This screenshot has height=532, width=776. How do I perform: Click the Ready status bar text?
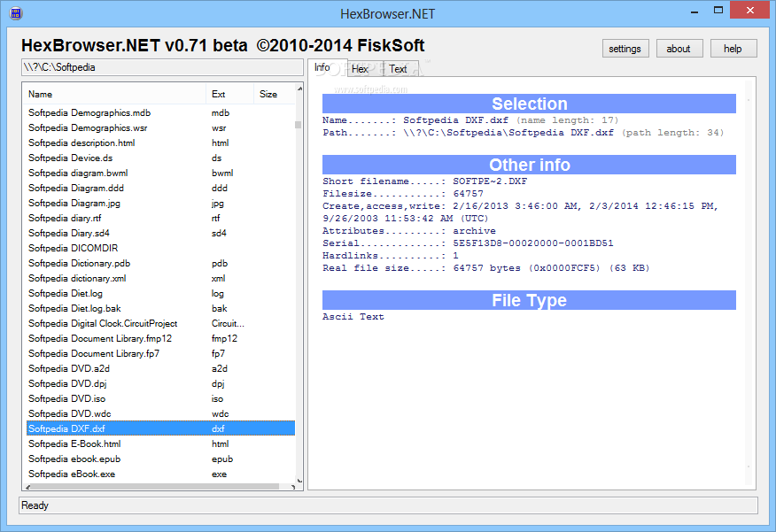35,505
